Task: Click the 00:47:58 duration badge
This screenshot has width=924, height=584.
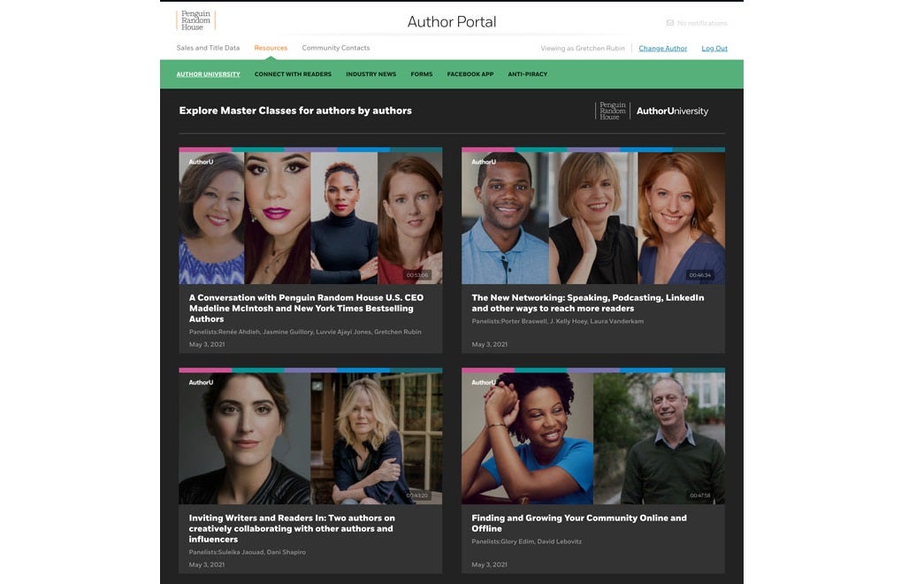Action: (x=700, y=496)
